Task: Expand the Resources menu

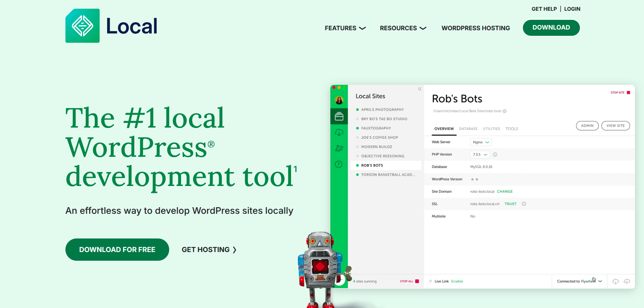Action: 403,28
